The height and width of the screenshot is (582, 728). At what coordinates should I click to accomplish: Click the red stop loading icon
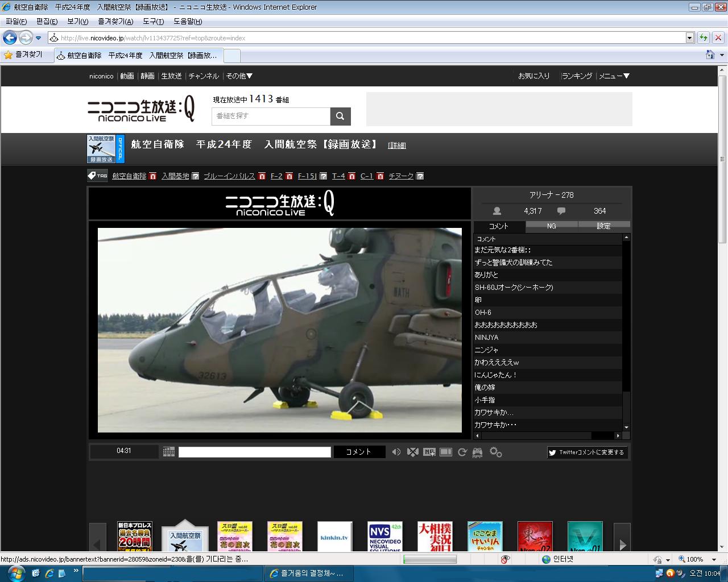(718, 38)
